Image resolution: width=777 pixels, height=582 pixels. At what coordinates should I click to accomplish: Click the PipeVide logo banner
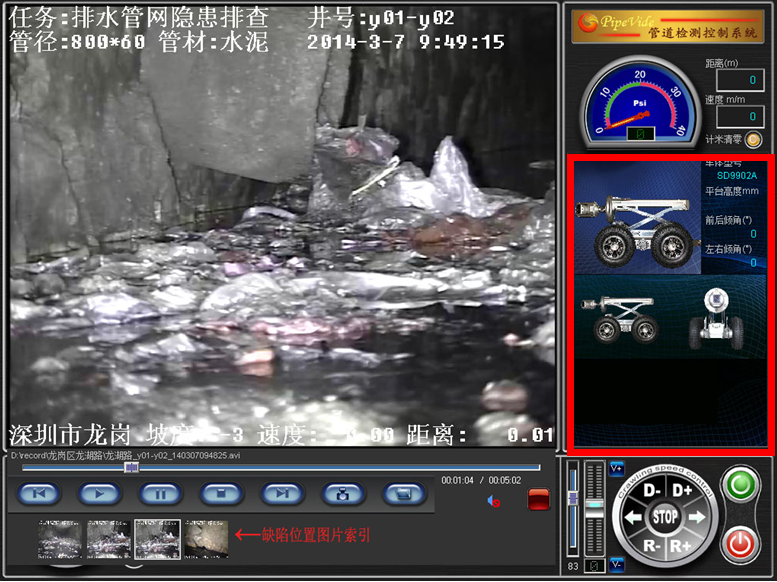pyautogui.click(x=667, y=26)
